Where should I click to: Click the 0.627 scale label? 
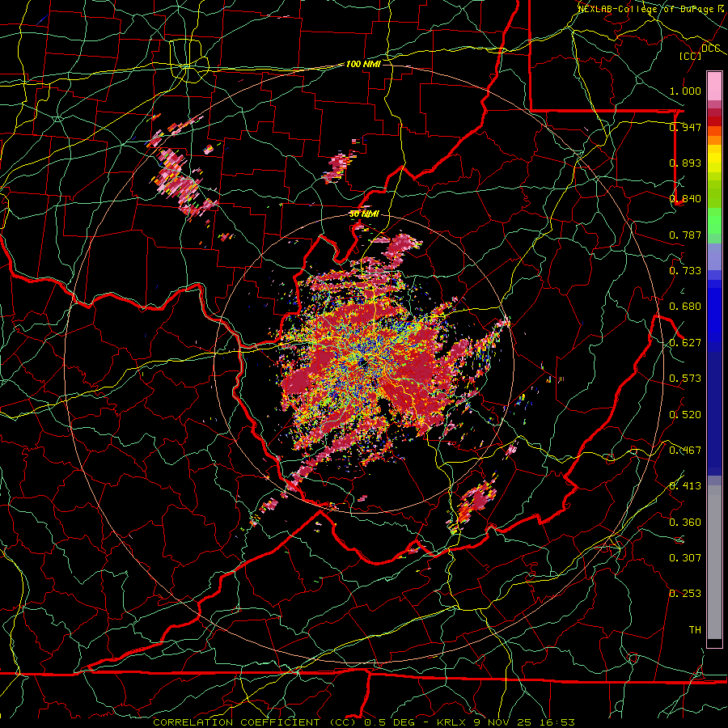click(x=685, y=342)
